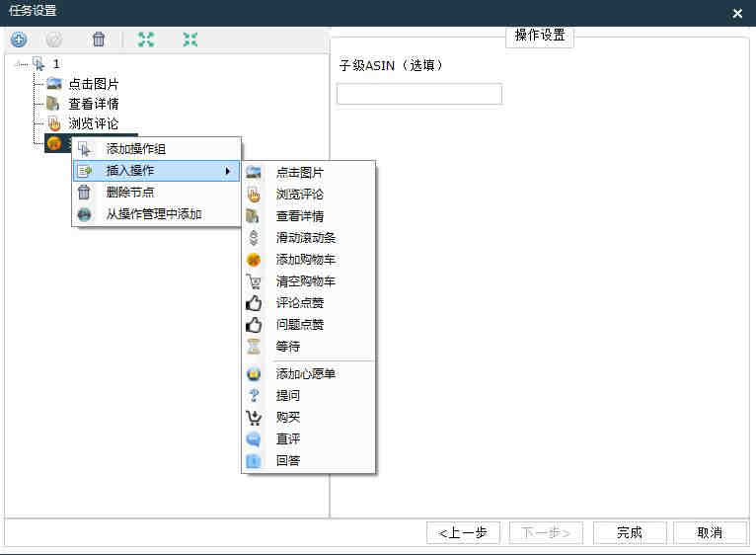Insert 问题点赞 operation
Image resolution: width=756 pixels, height=555 pixels.
coord(309,325)
